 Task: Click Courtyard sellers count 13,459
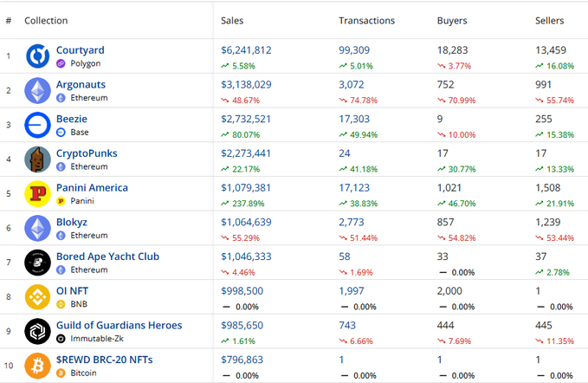(x=551, y=50)
